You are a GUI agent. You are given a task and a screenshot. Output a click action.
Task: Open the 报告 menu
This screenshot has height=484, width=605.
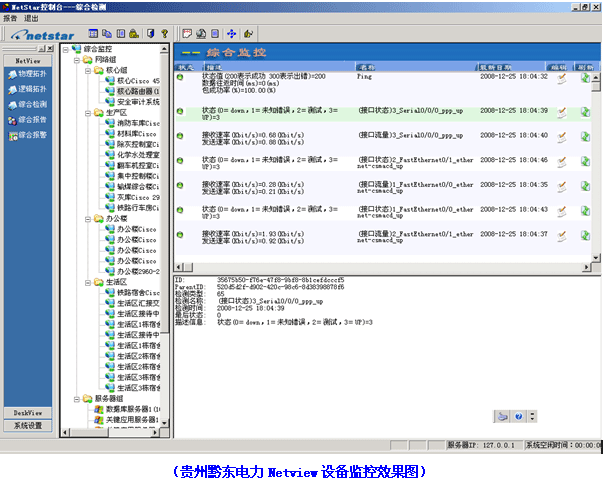11,18
